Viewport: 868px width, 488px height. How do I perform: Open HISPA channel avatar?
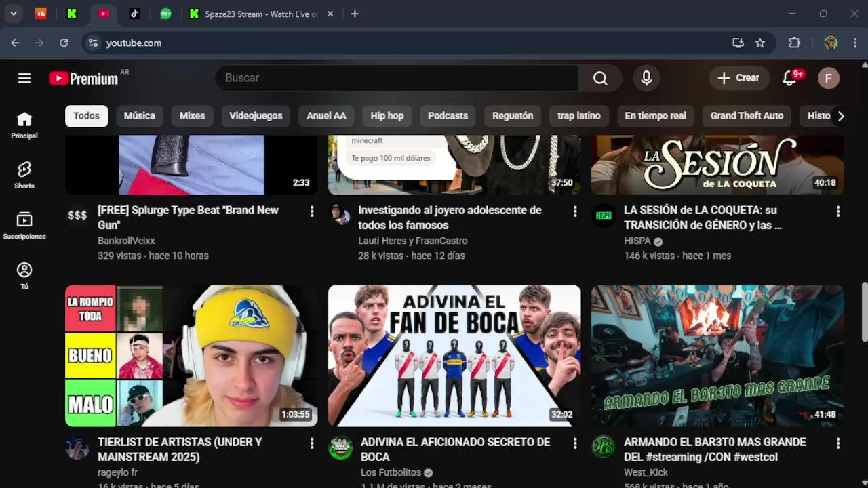click(x=604, y=216)
